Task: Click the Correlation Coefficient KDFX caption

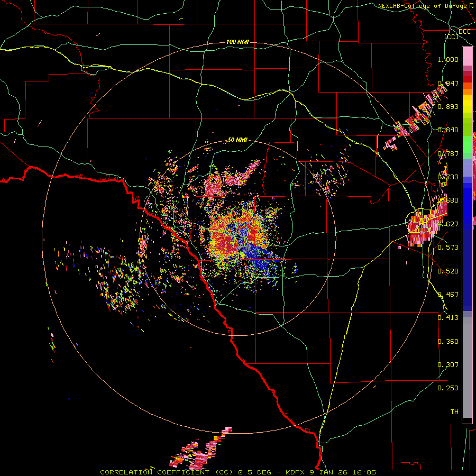Action: click(237, 472)
